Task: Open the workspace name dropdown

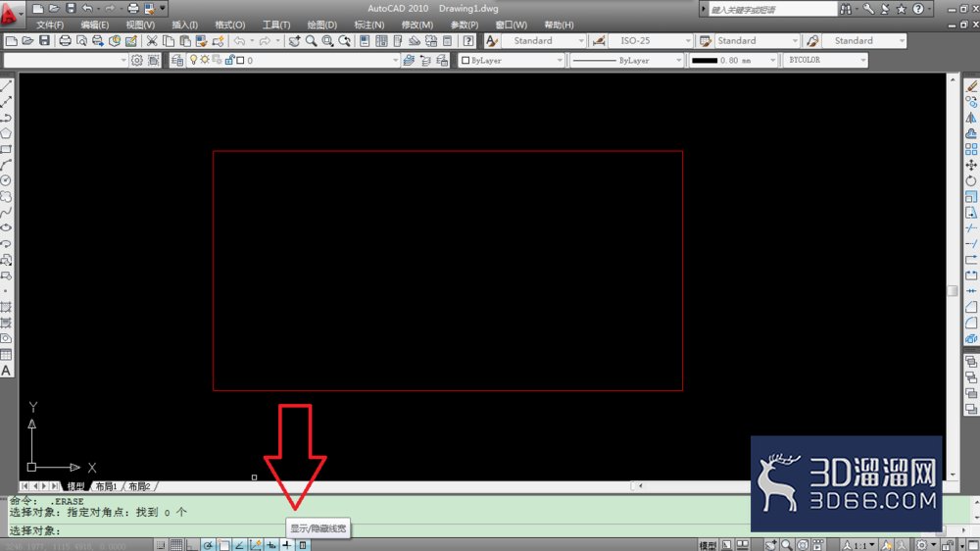Action: coord(66,60)
